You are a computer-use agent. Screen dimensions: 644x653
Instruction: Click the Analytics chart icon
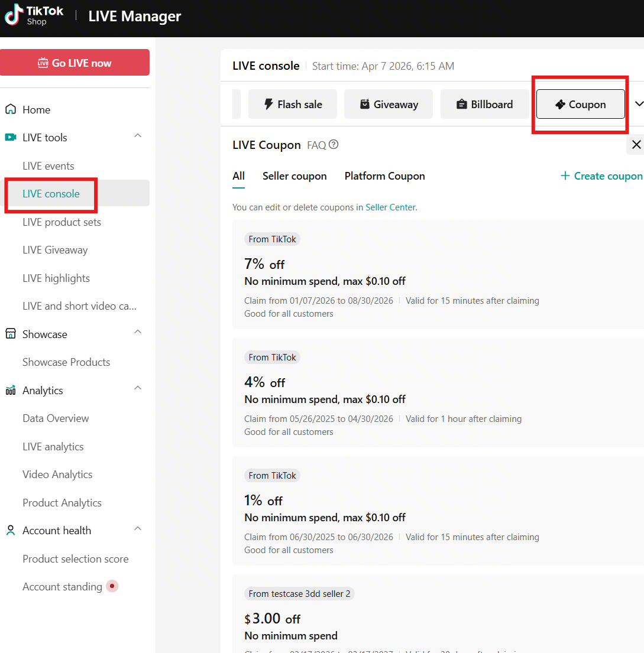pos(11,390)
